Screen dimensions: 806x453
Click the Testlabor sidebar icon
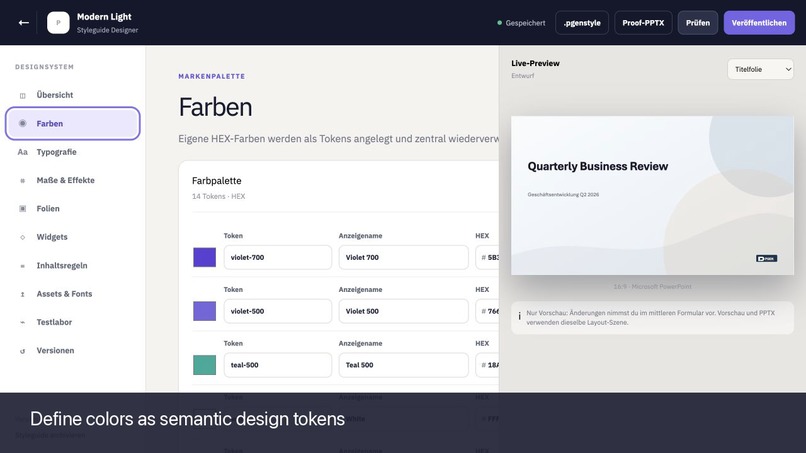[23, 322]
